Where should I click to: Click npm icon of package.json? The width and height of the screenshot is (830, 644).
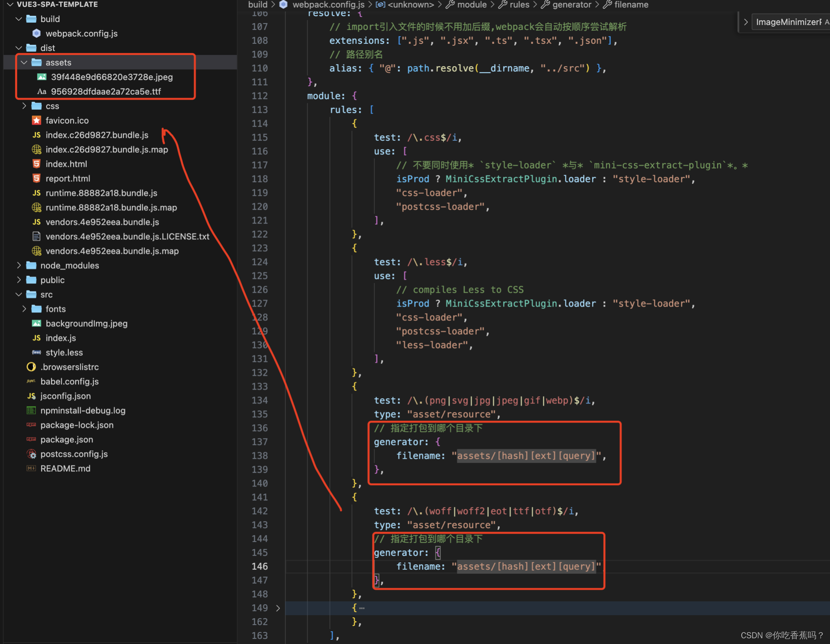pos(32,439)
